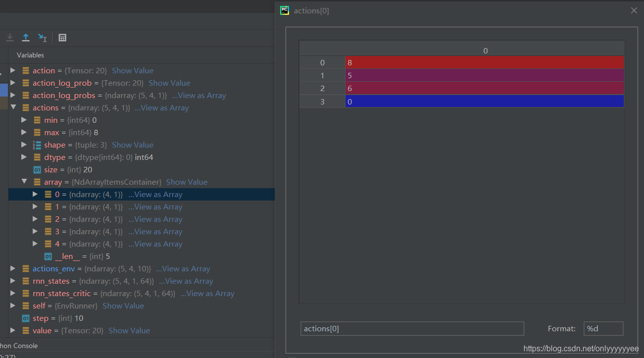Show Value of self EnvRunner
The height and width of the screenshot is (358, 644).
[123, 306]
